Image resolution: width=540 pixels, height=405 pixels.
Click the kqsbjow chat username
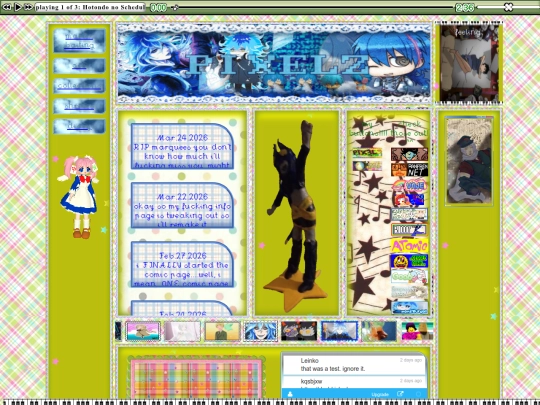click(x=311, y=382)
